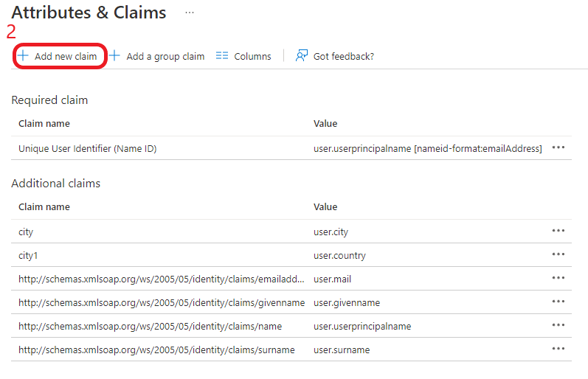Open more options for Unique User Identifier row
The width and height of the screenshot is (588, 379).
(558, 147)
